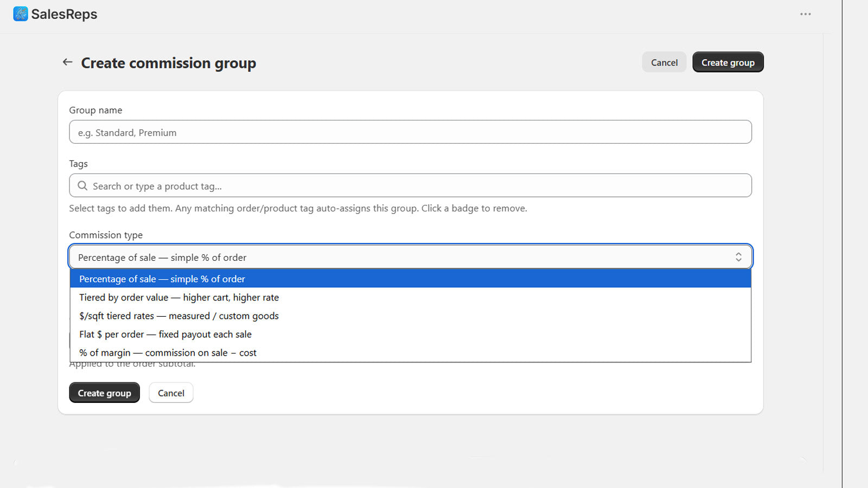
Task: Select 'Percentage of sale — simple % of order' option
Action: [410, 279]
